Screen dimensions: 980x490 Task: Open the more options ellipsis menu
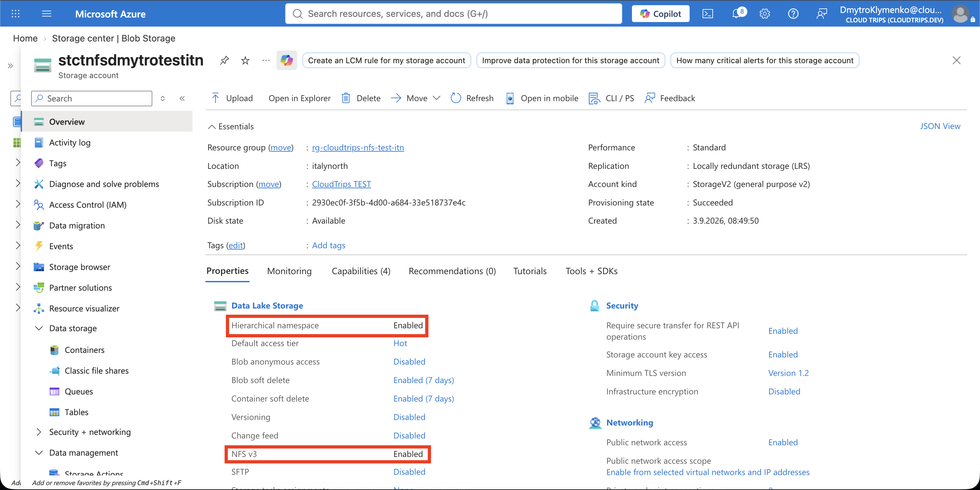(x=266, y=60)
